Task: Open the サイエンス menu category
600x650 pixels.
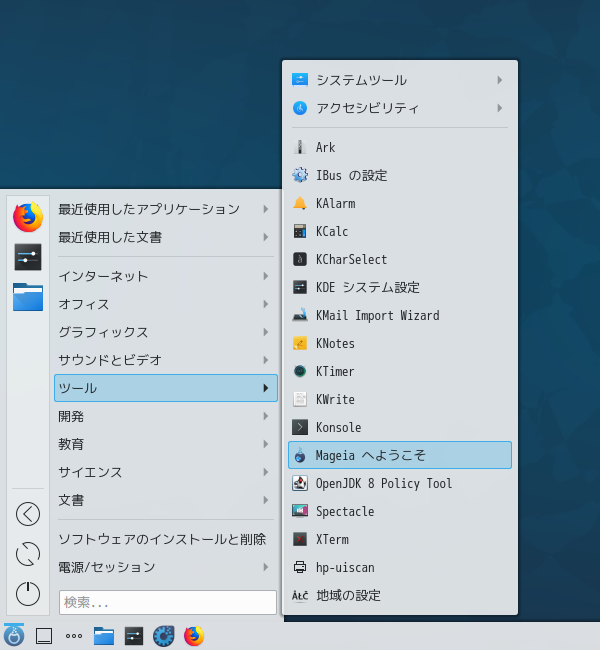Action: 166,472
